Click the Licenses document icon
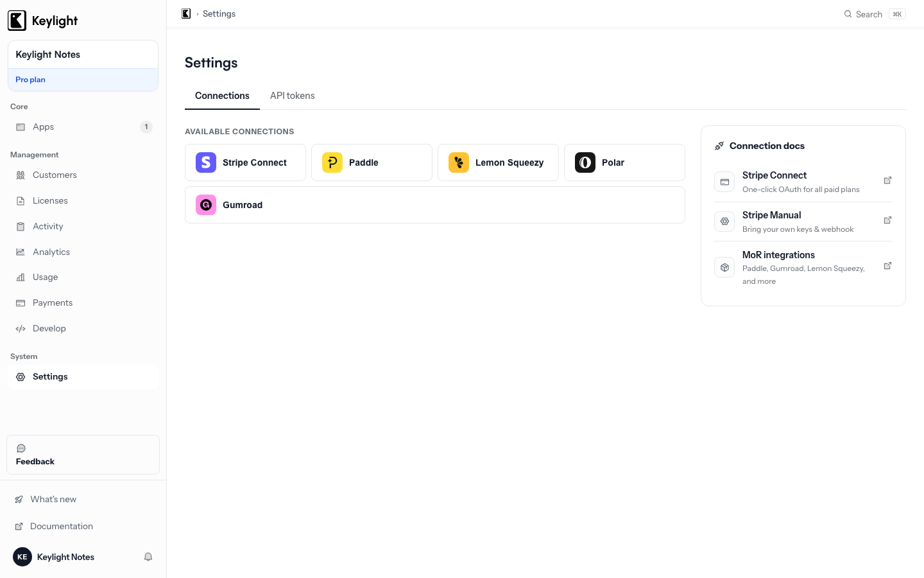Image resolution: width=924 pixels, height=578 pixels. 21,201
